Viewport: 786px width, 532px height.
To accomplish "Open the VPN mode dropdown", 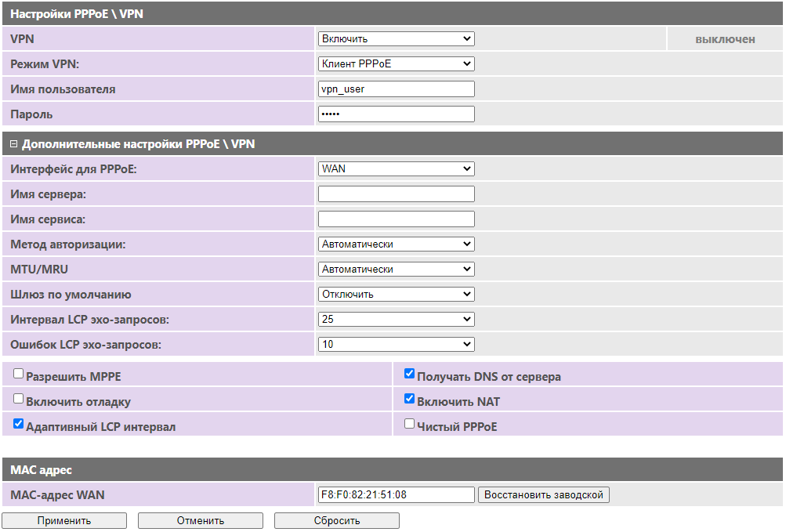I will point(396,63).
